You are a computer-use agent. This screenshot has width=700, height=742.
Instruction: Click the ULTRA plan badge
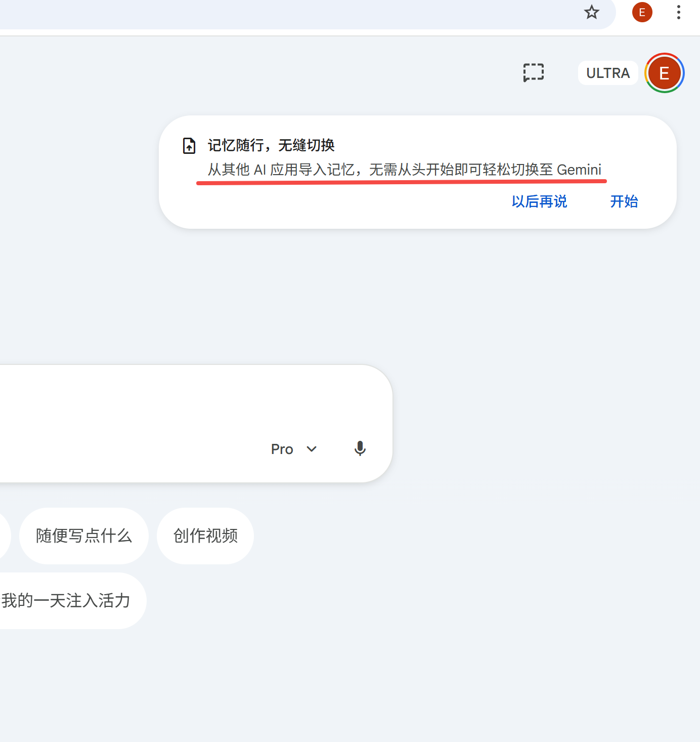608,73
